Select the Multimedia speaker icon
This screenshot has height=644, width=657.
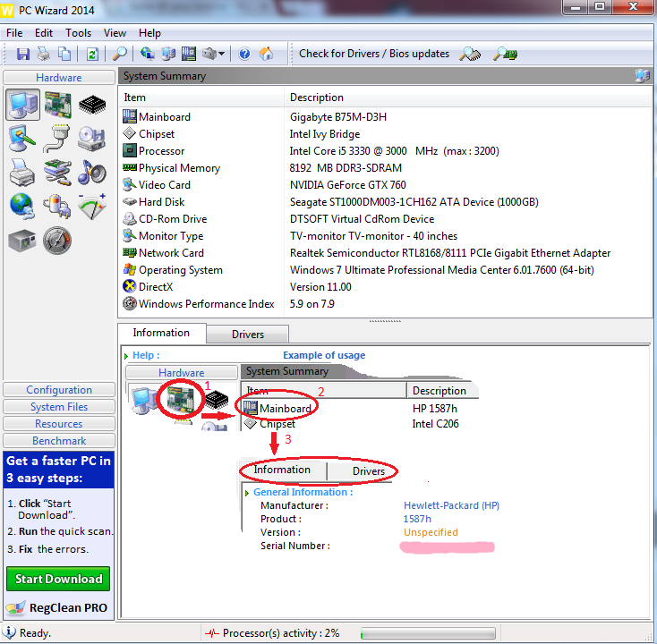coord(92,173)
